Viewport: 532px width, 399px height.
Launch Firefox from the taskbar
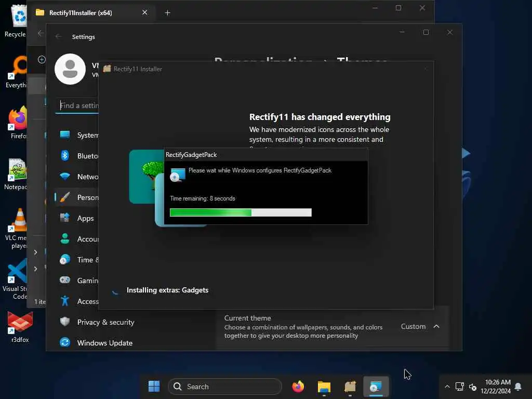pyautogui.click(x=298, y=387)
